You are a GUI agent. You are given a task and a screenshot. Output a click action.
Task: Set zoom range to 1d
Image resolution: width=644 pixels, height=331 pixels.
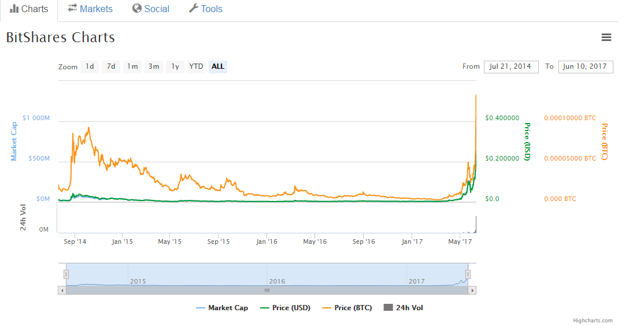90,66
